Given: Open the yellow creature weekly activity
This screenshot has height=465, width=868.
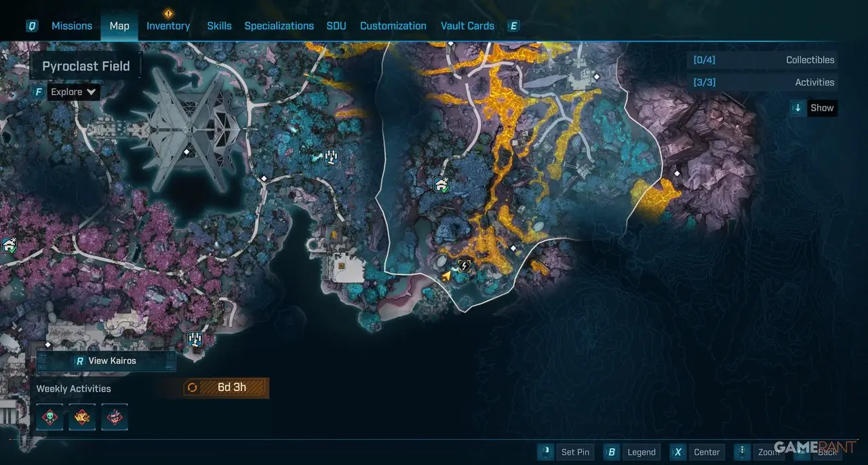Looking at the screenshot, I should [x=82, y=417].
